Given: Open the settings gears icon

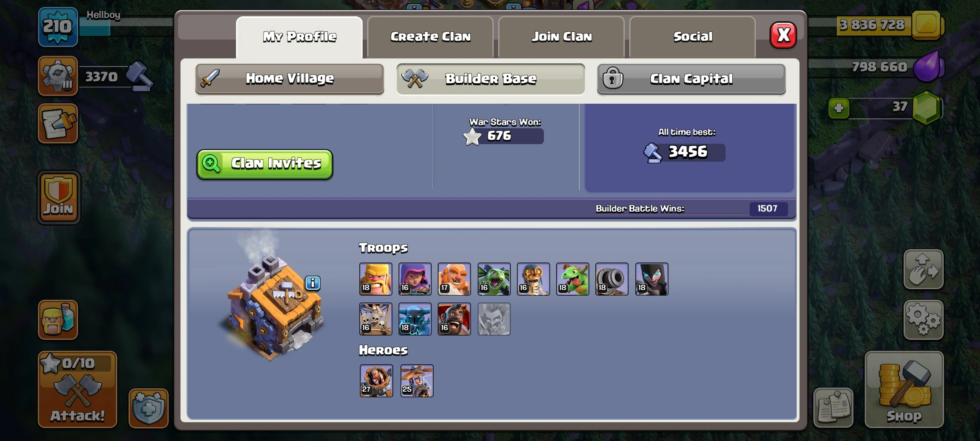Looking at the screenshot, I should click(x=923, y=320).
